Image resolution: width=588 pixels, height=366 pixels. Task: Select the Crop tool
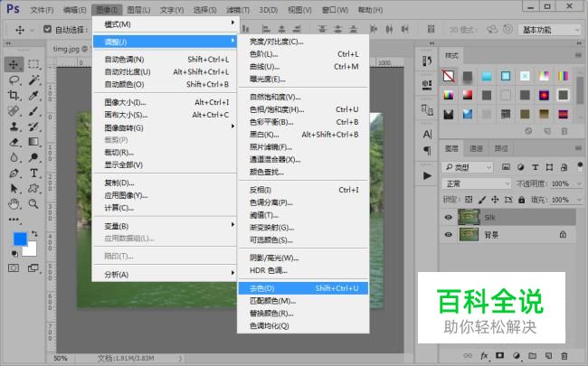pos(14,95)
